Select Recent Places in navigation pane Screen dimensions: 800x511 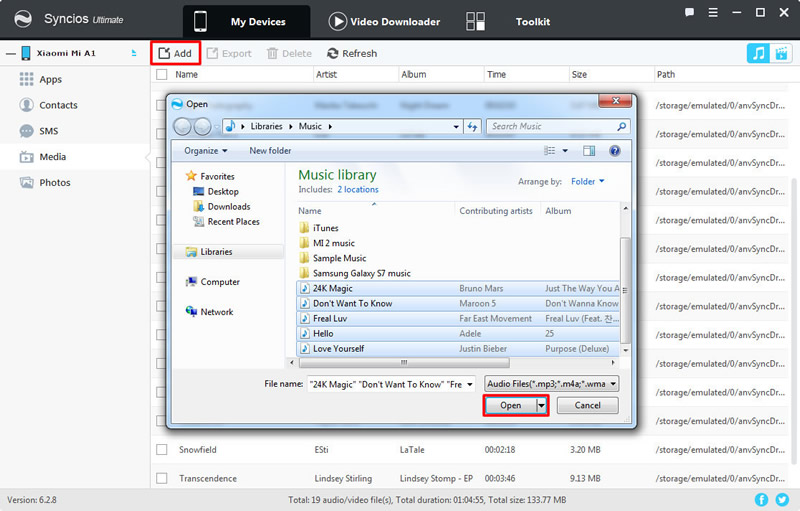233,222
